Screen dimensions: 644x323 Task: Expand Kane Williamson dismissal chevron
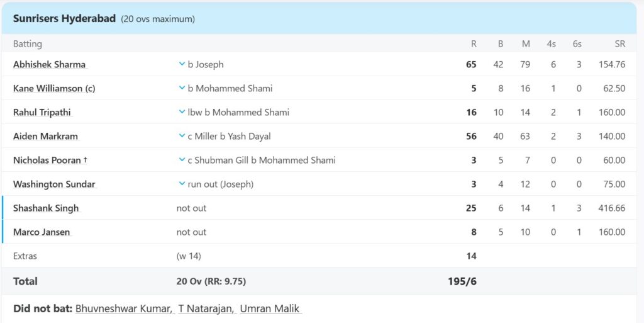(182, 88)
